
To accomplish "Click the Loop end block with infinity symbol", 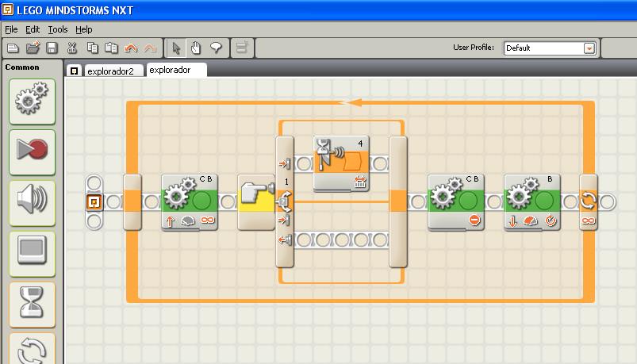I will pyautogui.click(x=589, y=202).
